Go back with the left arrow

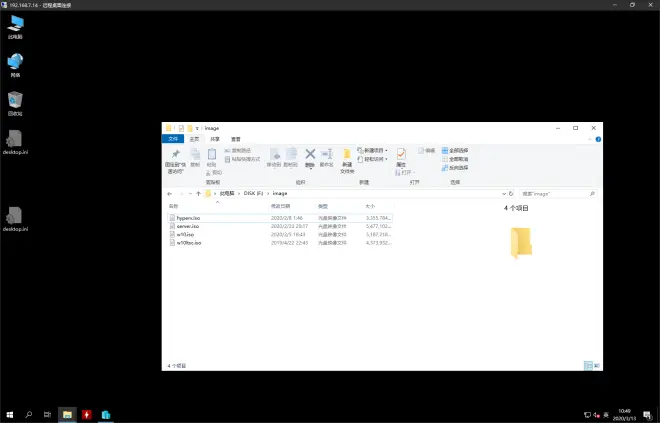click(x=170, y=194)
